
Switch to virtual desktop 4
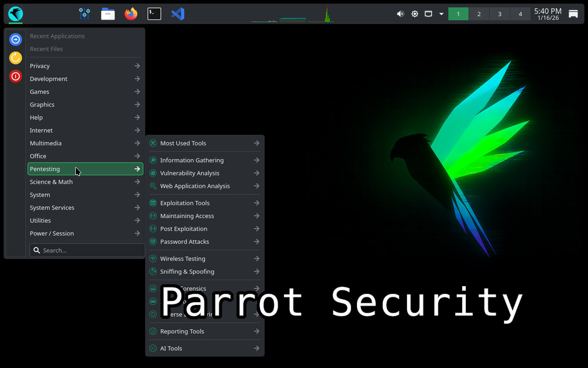(520, 14)
